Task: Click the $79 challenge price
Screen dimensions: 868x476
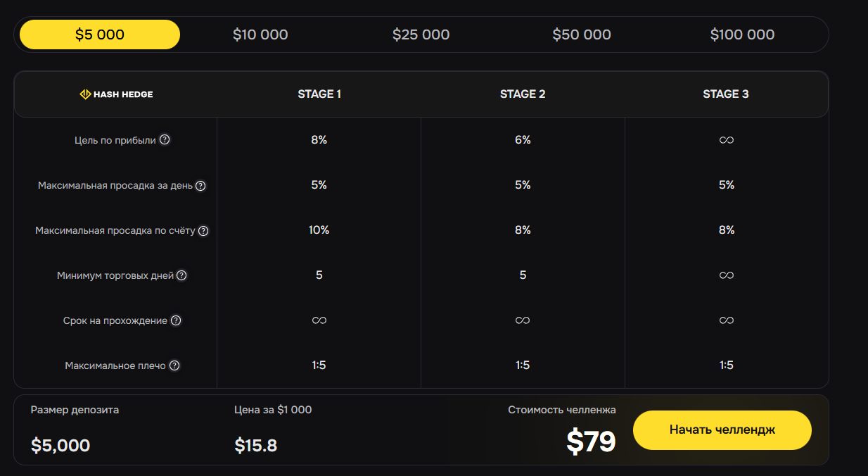Action: click(591, 441)
